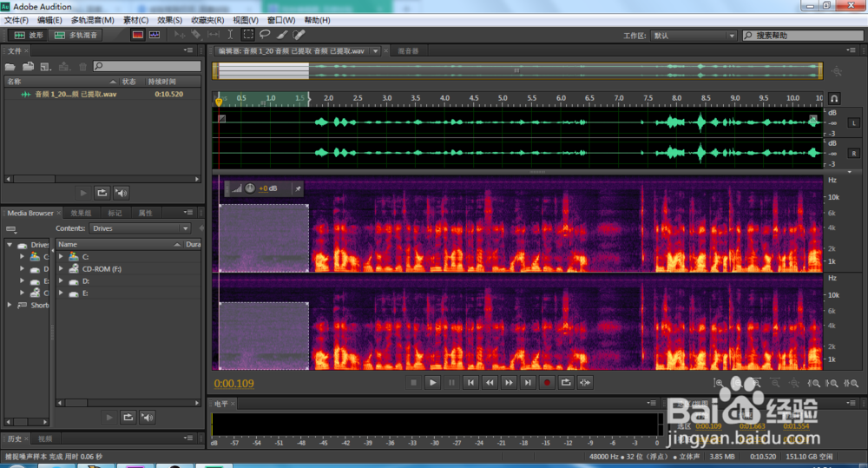Toggle the spectral pitch display button
The image size is (868, 468).
point(155,35)
